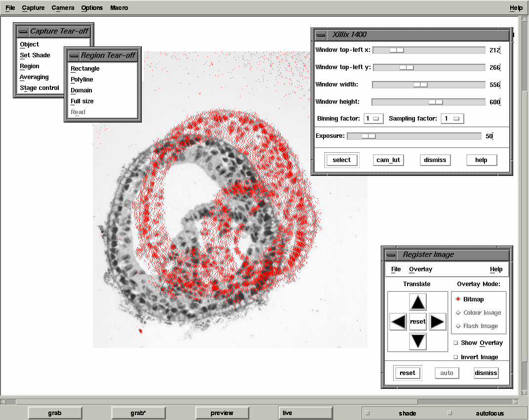Screen dimensions: 529x420
Task: Open the File menu in main menubar
Action: [x=10, y=8]
